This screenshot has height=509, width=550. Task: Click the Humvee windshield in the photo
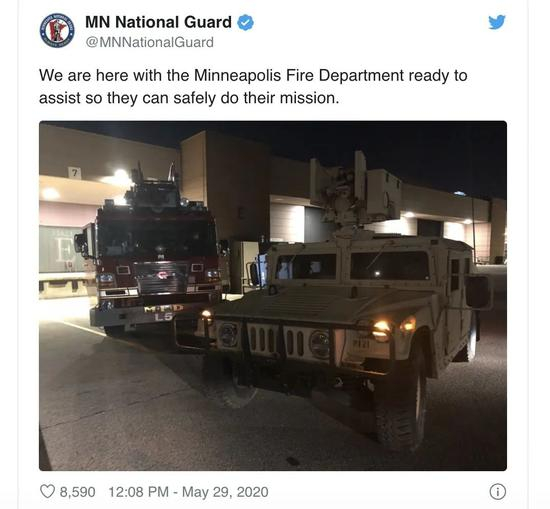[353, 266]
